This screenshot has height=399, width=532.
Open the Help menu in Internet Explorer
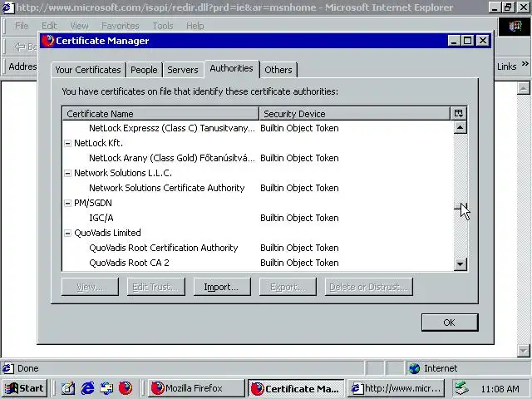pos(195,26)
